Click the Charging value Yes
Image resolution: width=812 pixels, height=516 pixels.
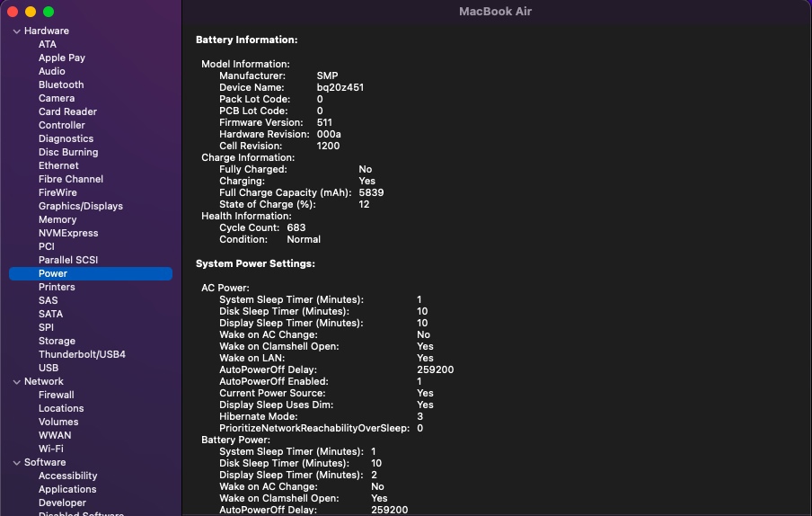(x=367, y=182)
